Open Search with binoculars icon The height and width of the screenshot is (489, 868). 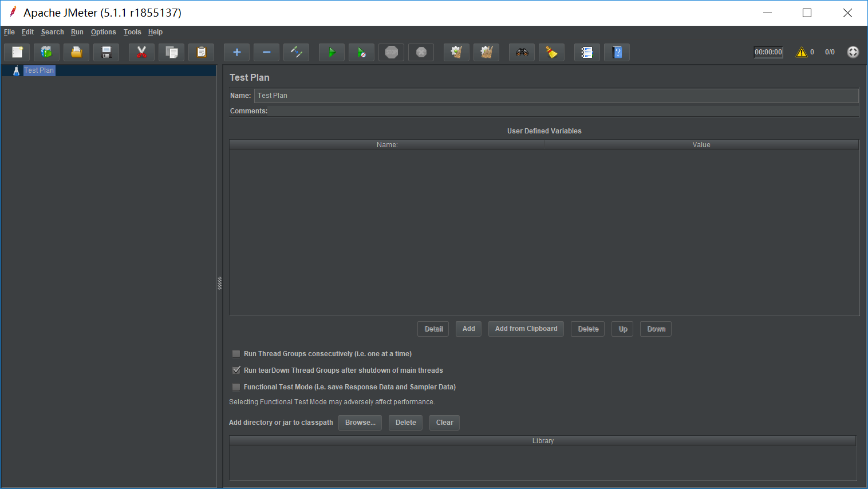(522, 52)
